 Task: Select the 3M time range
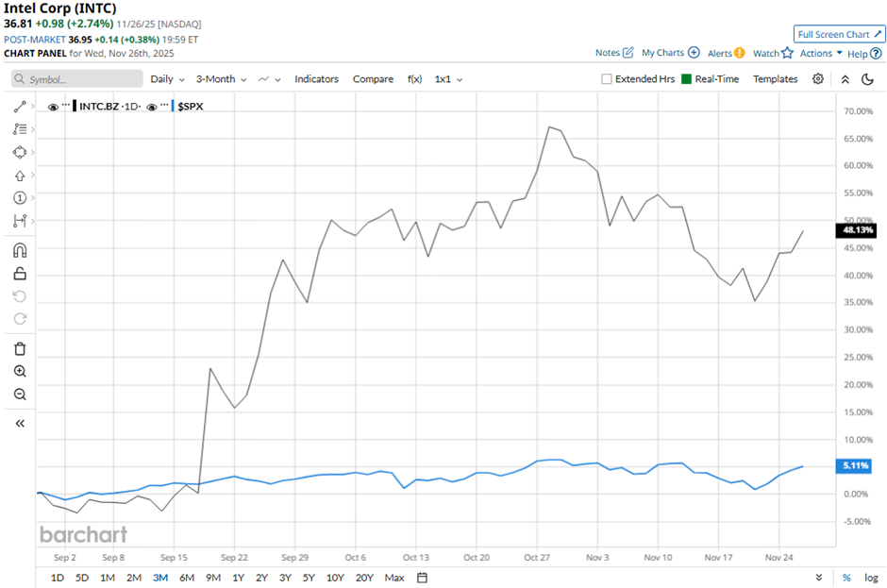tap(160, 578)
